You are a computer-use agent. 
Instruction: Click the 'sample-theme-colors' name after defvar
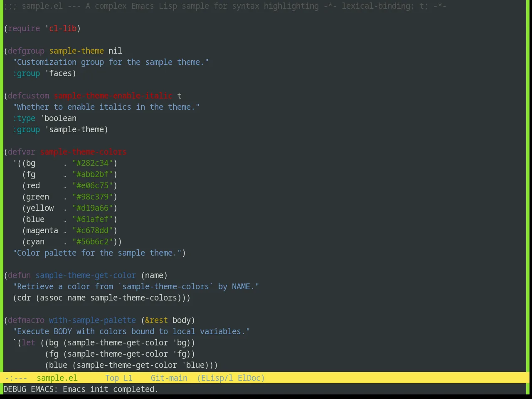83,152
